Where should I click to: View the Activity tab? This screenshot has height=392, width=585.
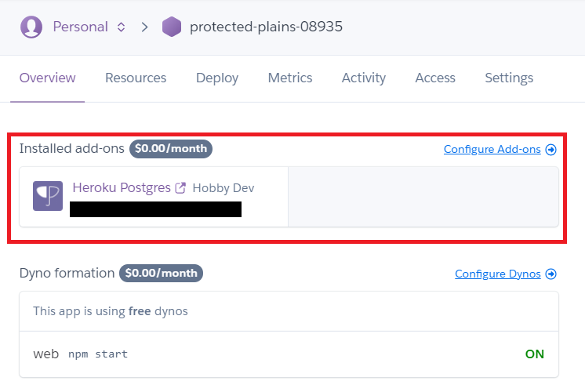point(364,78)
